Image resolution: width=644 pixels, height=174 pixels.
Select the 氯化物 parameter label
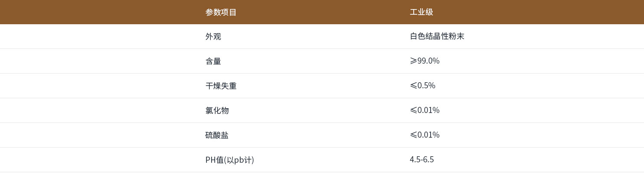(217, 110)
